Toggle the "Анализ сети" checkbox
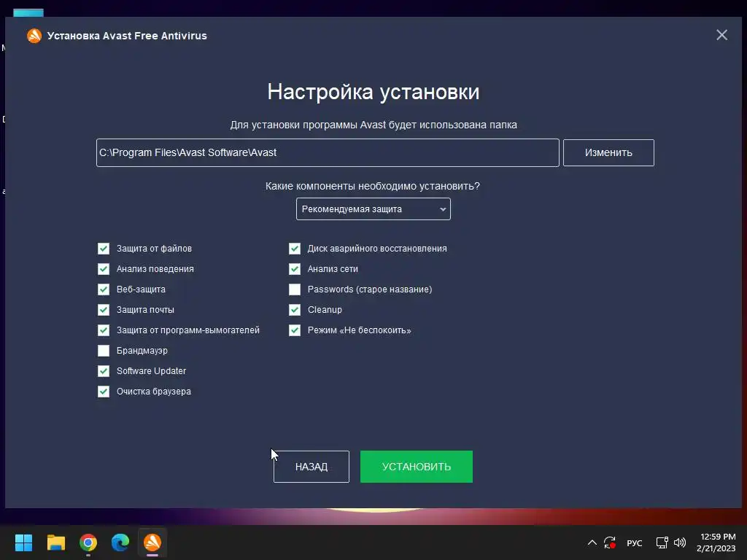Viewport: 747px width, 560px height. (x=295, y=269)
